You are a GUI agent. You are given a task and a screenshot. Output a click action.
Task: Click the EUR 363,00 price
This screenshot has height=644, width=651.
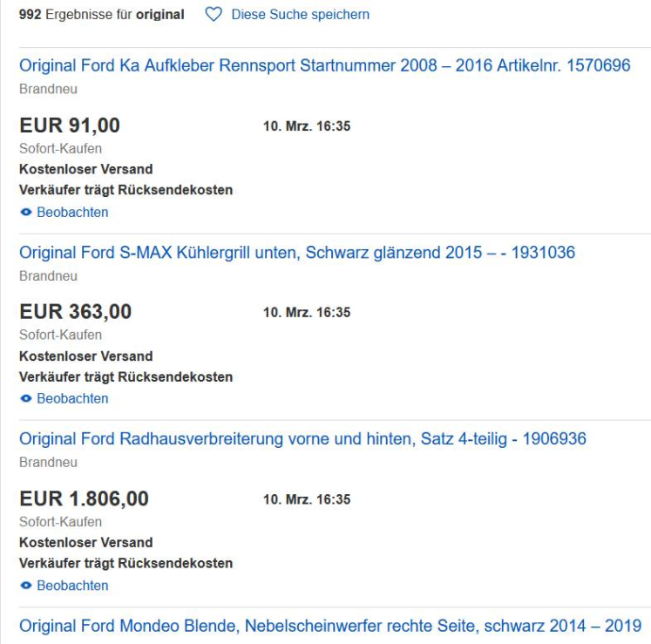[x=76, y=312]
